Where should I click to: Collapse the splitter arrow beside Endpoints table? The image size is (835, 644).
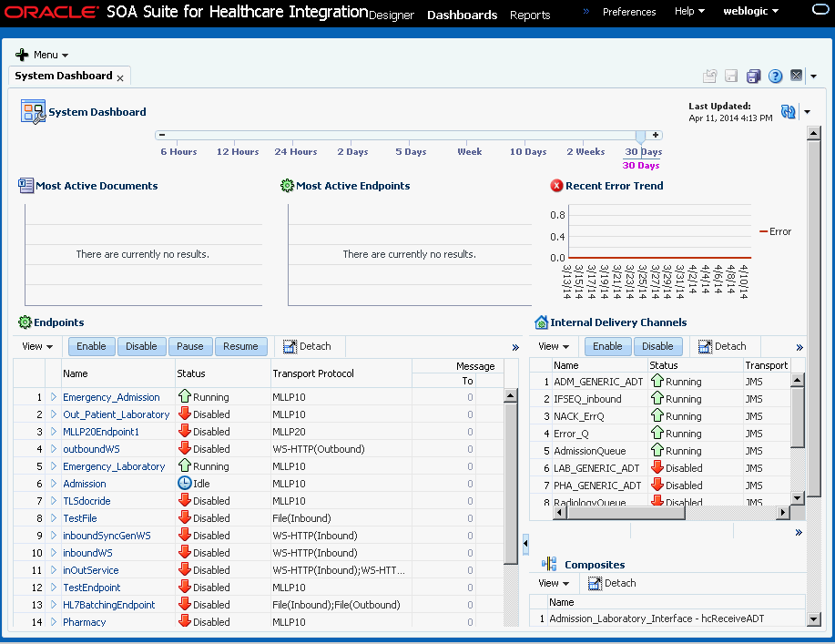525,544
